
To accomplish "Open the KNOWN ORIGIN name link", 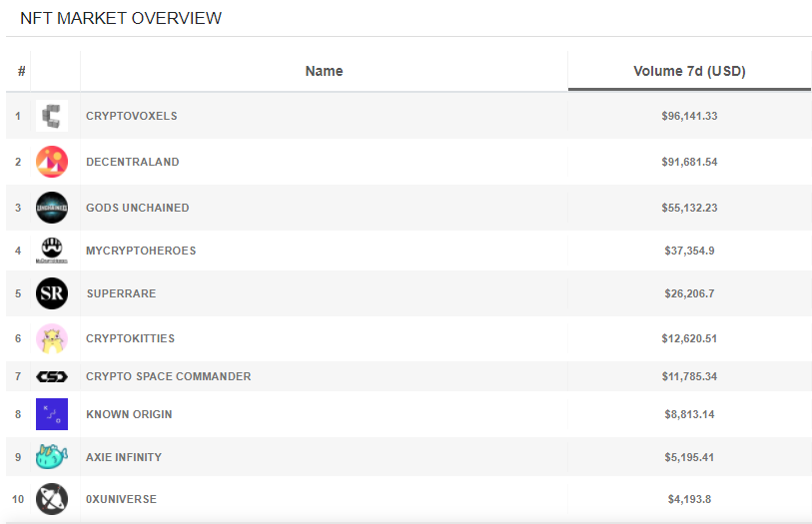I will [129, 414].
